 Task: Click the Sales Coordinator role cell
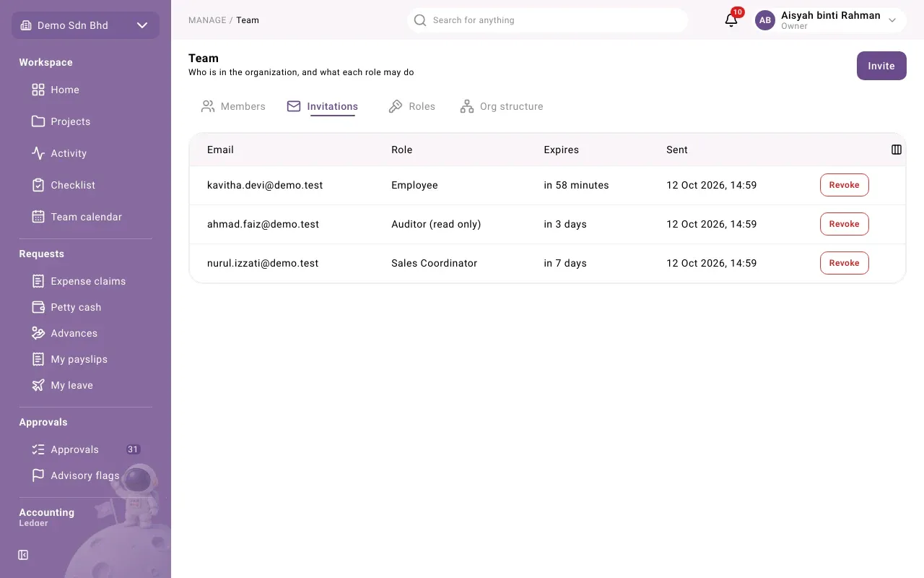tap(435, 263)
